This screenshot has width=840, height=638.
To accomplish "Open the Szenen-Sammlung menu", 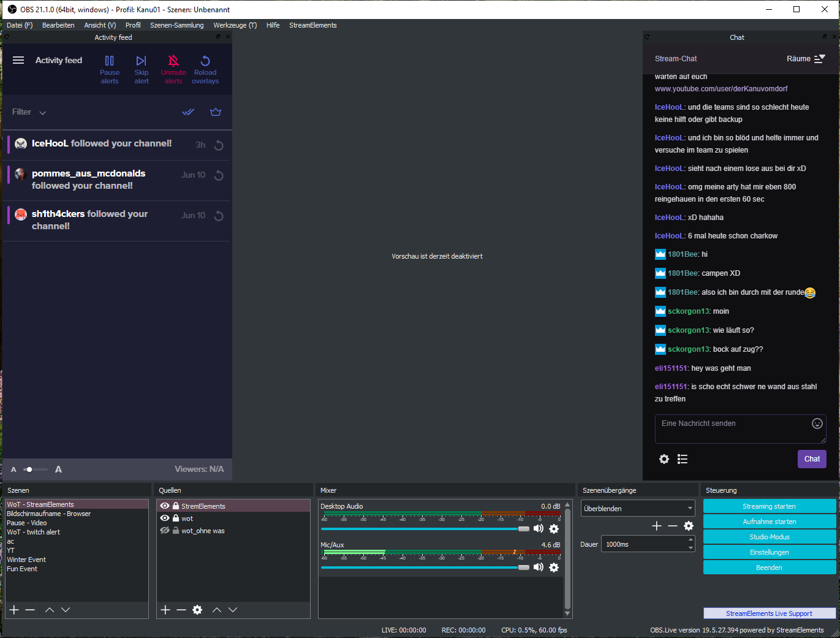I will [x=176, y=25].
